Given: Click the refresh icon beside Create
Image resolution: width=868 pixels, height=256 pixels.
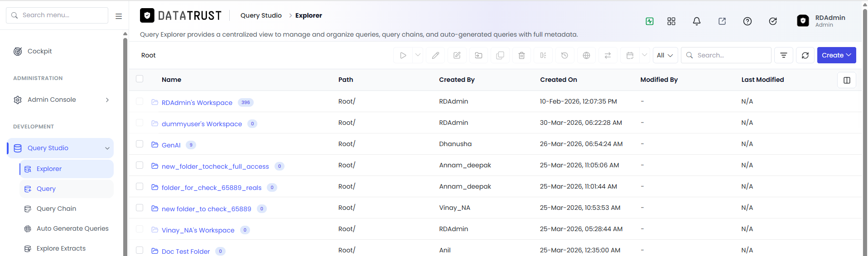Looking at the screenshot, I should coord(805,55).
